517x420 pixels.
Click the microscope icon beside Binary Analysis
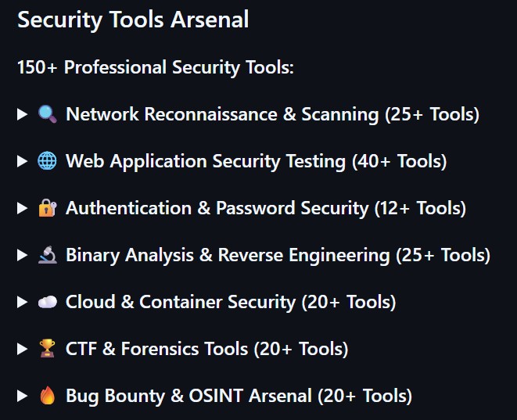[47, 256]
